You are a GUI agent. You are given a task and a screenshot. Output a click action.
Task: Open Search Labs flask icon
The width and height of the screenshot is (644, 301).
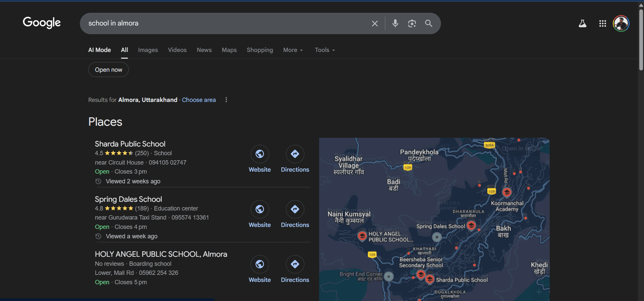click(582, 23)
